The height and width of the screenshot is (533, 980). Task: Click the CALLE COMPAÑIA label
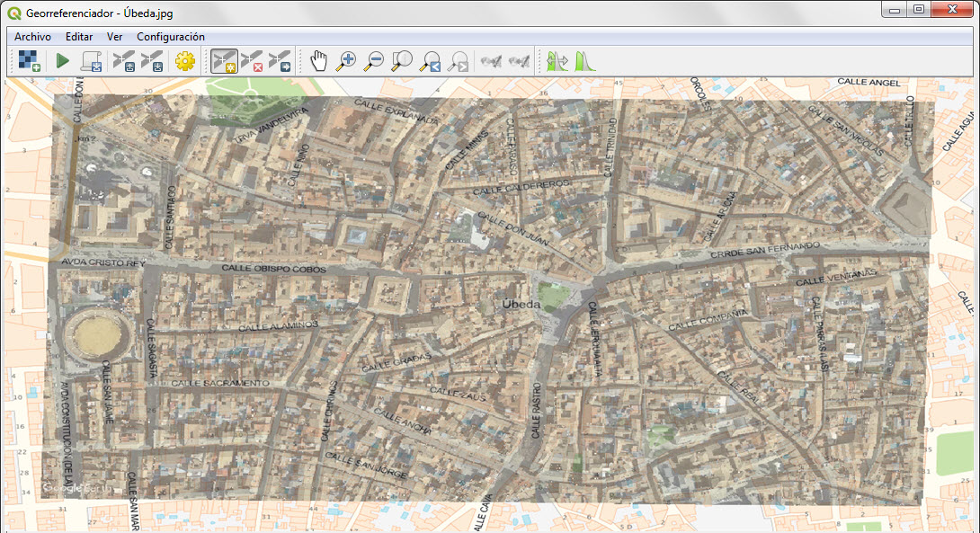(x=708, y=319)
